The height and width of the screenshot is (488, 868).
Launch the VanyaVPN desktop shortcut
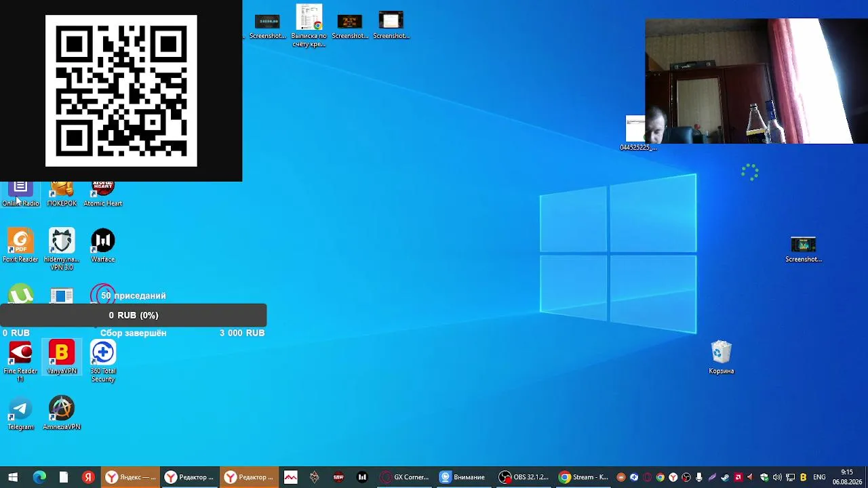tap(62, 358)
